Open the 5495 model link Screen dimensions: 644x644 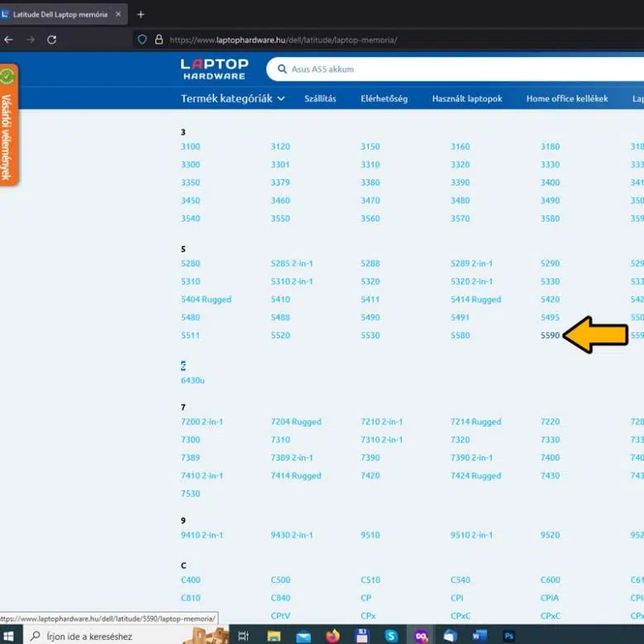pyautogui.click(x=550, y=317)
